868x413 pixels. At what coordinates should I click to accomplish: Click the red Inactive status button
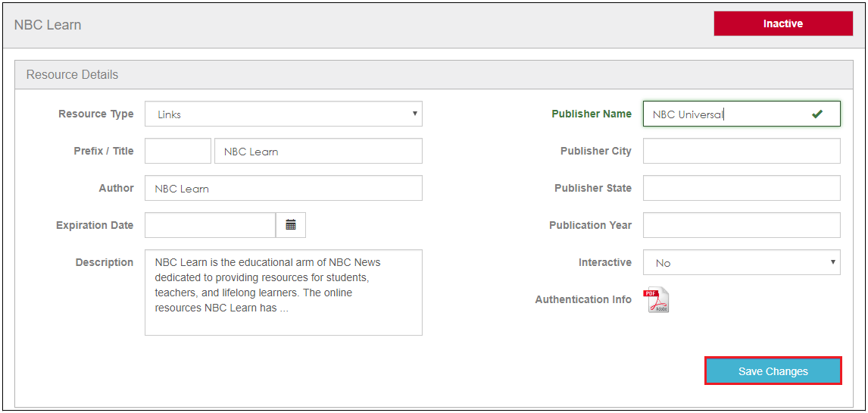tap(783, 23)
